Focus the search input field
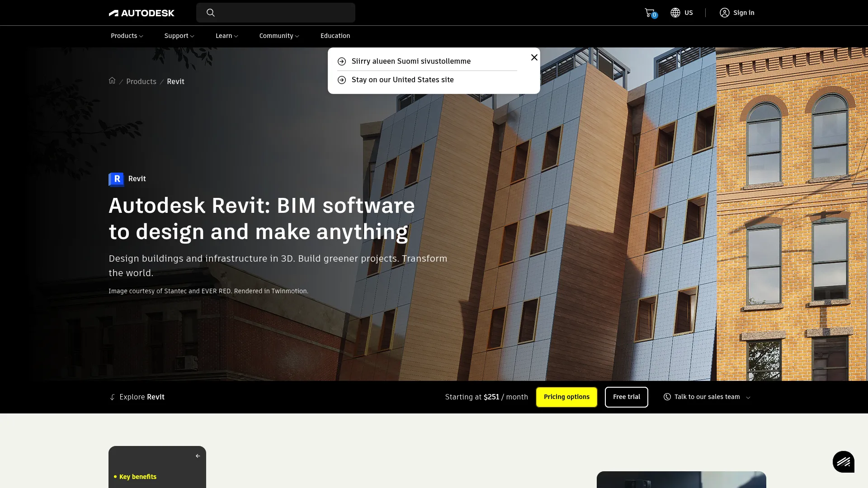Image resolution: width=868 pixels, height=488 pixels. coord(276,13)
